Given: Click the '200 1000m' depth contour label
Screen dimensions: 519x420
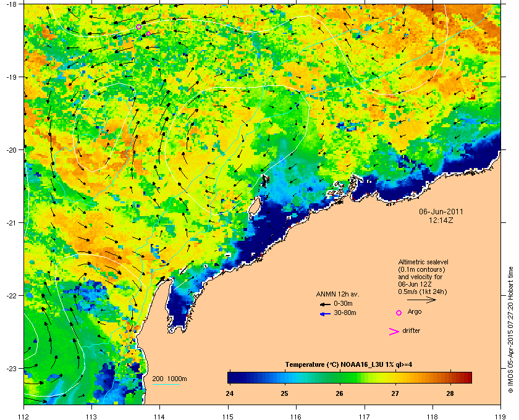Looking at the screenshot, I should (x=169, y=379).
